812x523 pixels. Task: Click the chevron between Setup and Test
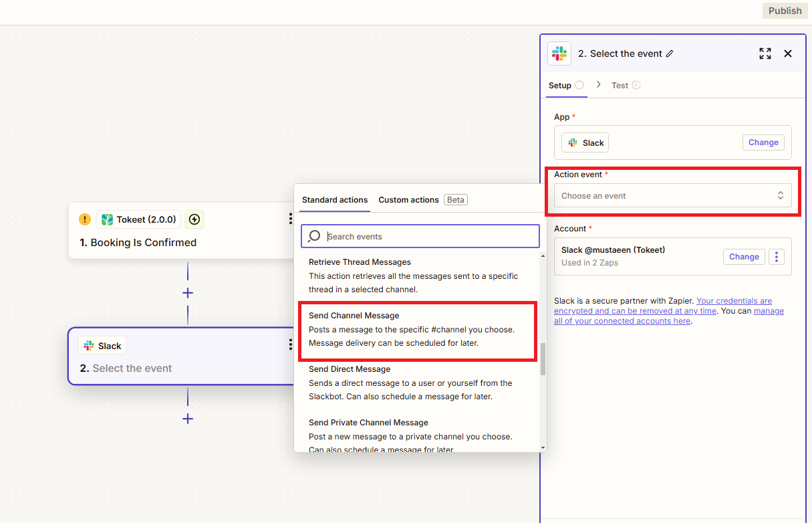[598, 85]
